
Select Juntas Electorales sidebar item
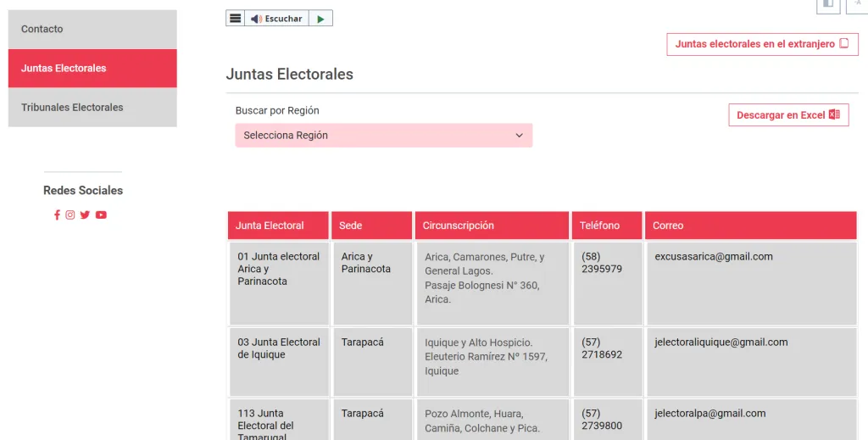tap(92, 68)
